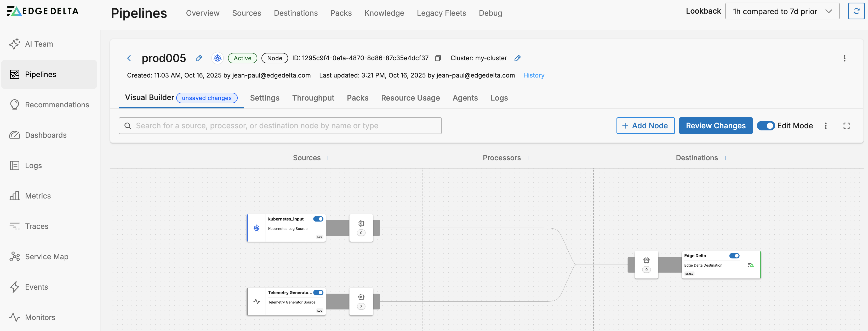The width and height of the screenshot is (868, 331).
Task: Open Service Map in sidebar
Action: [47, 256]
